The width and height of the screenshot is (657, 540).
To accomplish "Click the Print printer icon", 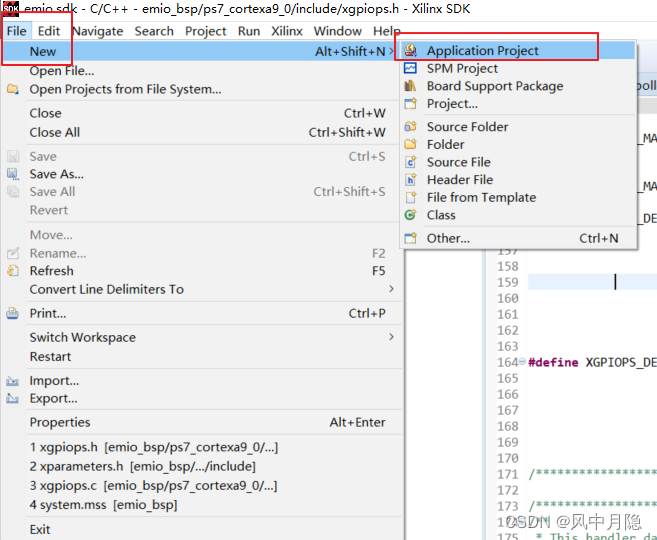I will click(13, 313).
